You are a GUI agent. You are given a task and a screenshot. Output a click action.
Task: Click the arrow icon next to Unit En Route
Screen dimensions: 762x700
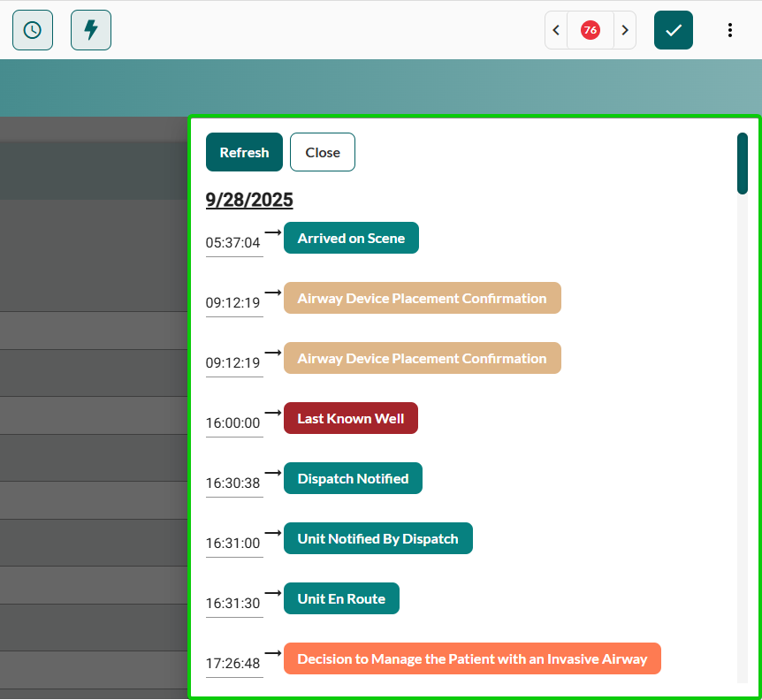tap(272, 590)
